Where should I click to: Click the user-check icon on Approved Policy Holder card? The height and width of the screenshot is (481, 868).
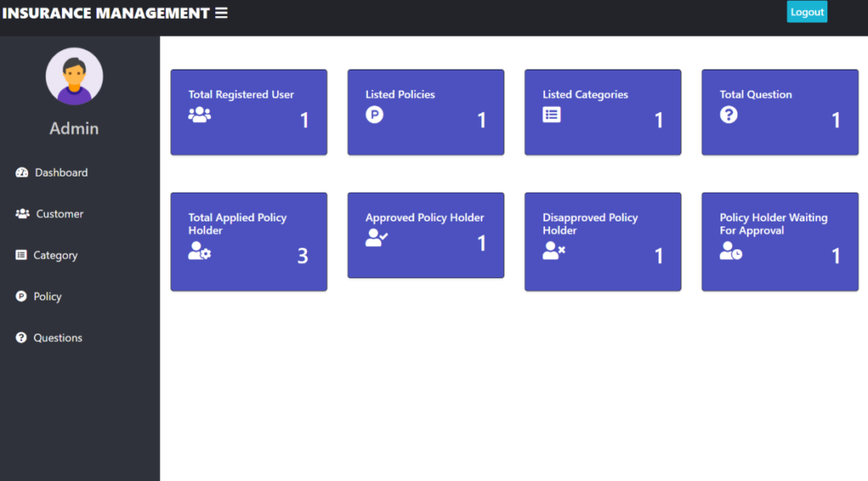(x=376, y=238)
